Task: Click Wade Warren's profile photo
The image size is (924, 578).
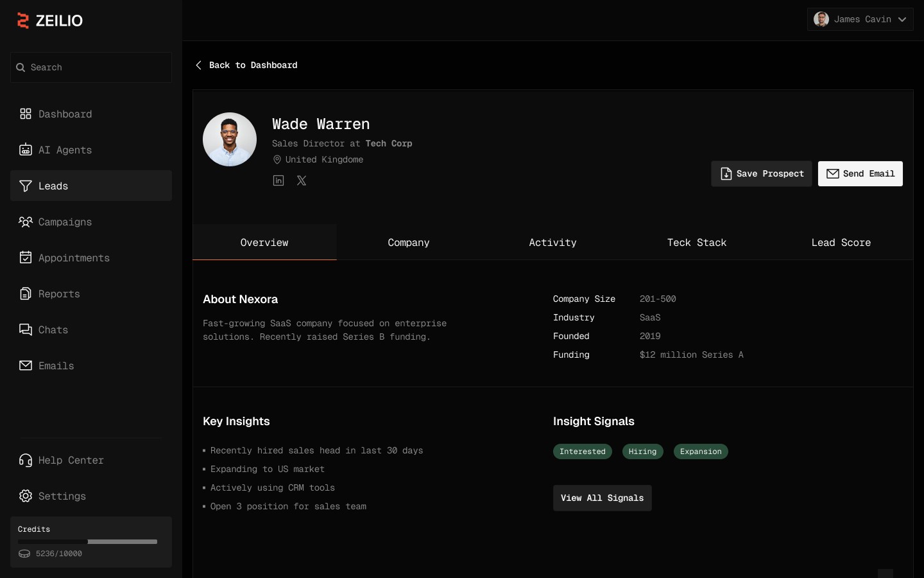Action: [230, 139]
